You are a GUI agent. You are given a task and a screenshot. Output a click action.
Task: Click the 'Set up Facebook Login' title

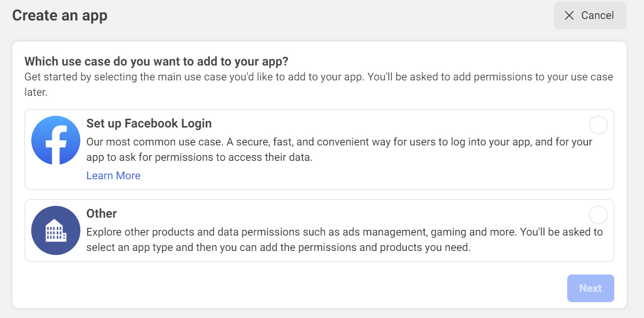(x=149, y=123)
